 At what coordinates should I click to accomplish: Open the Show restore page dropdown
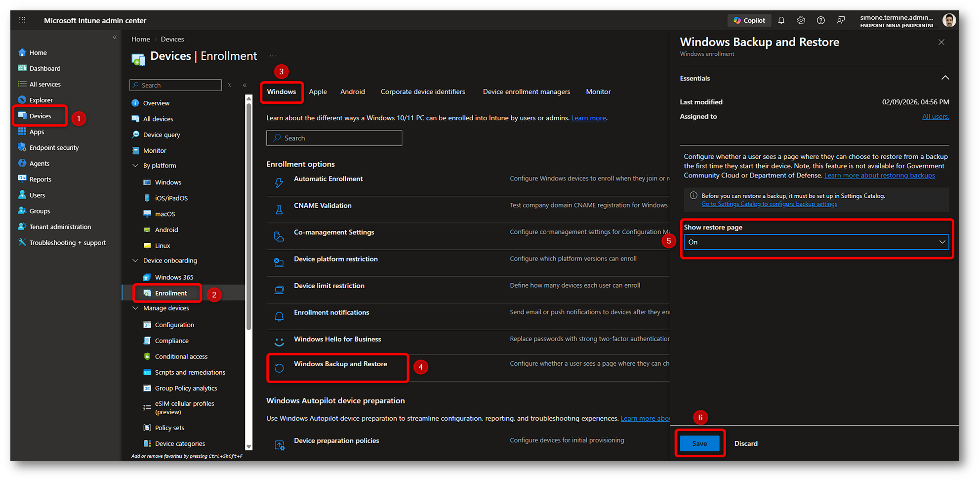coord(817,242)
